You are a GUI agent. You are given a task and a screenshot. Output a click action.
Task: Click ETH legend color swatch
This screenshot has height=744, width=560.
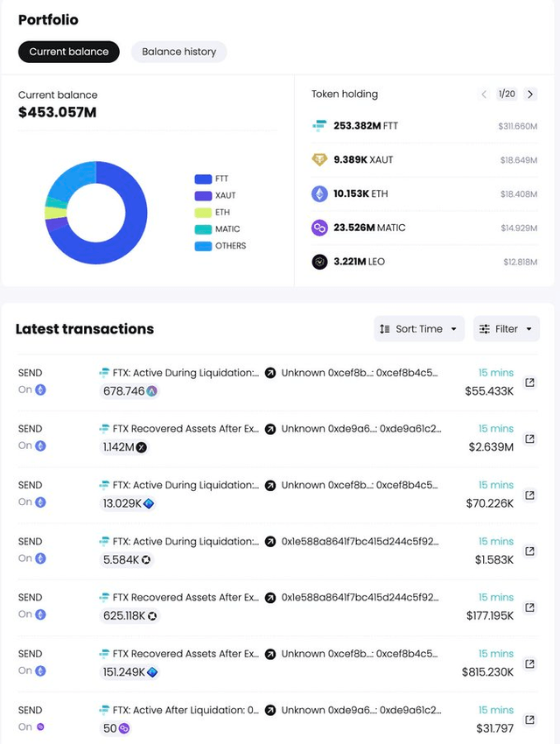point(203,213)
